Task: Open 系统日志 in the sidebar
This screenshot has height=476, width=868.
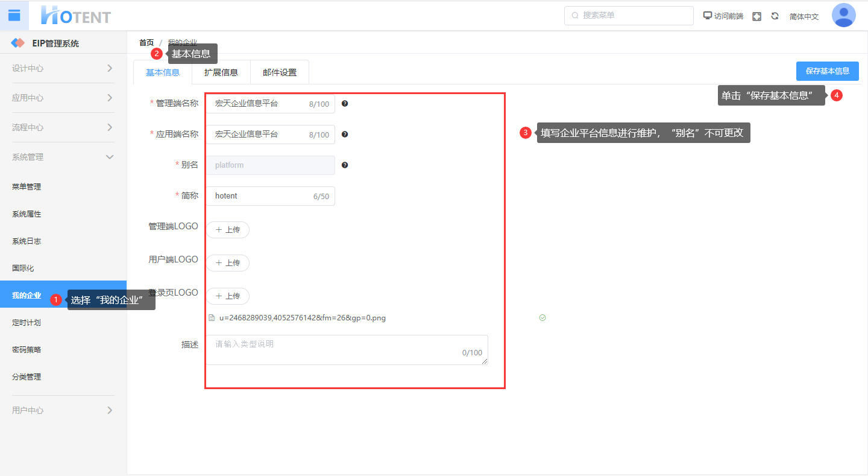Action: 63,241
